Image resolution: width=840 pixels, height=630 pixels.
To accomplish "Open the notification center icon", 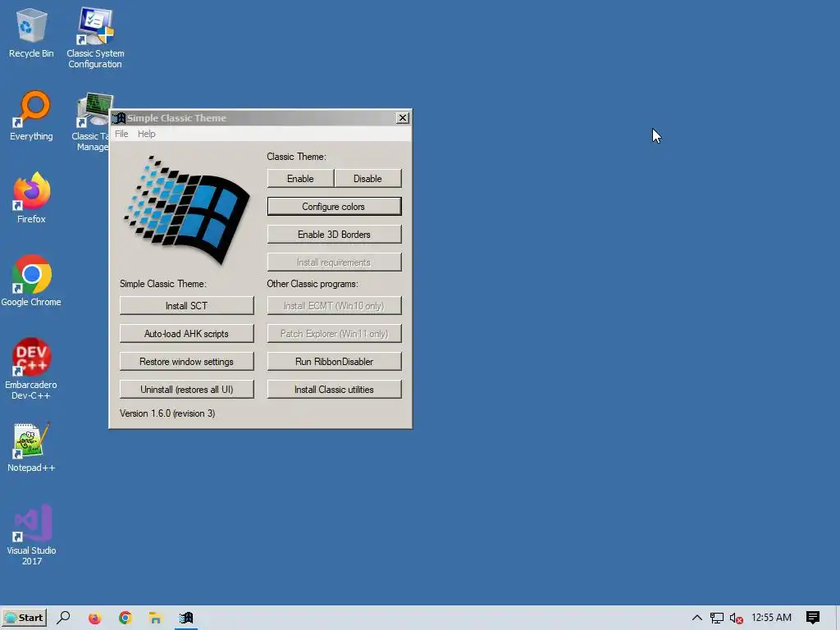I will (813, 618).
